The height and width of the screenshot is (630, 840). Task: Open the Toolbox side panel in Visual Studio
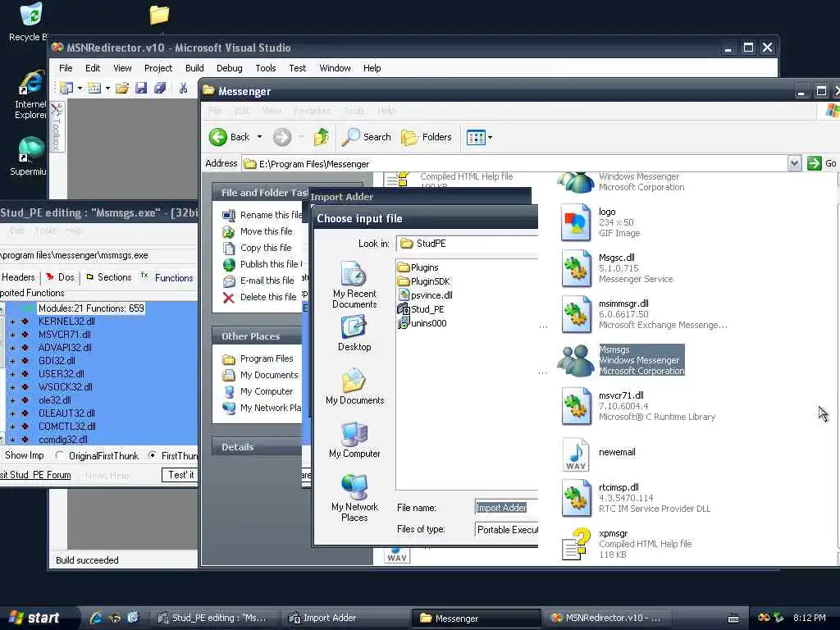tap(57, 127)
